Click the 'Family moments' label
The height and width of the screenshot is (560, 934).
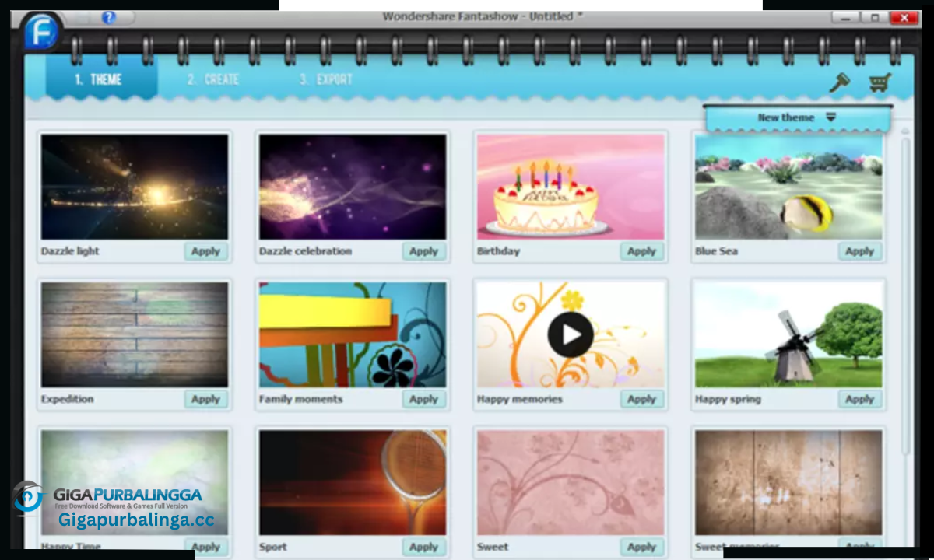(x=300, y=399)
